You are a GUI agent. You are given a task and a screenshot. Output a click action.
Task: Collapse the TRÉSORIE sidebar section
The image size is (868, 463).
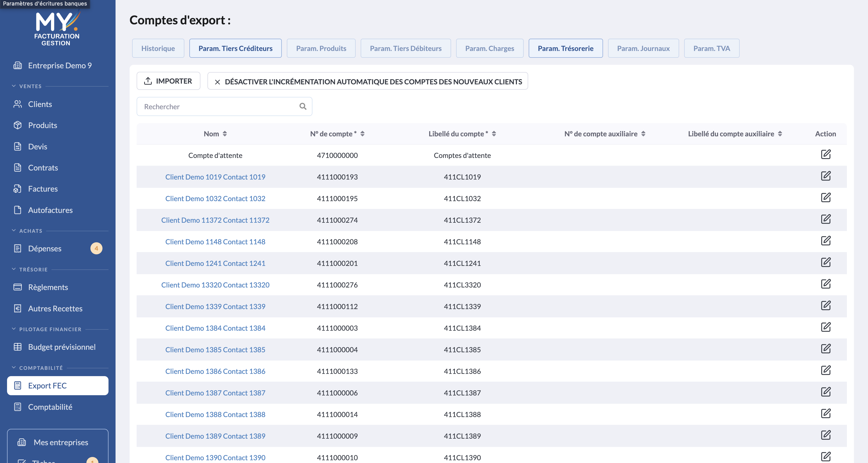pos(14,269)
